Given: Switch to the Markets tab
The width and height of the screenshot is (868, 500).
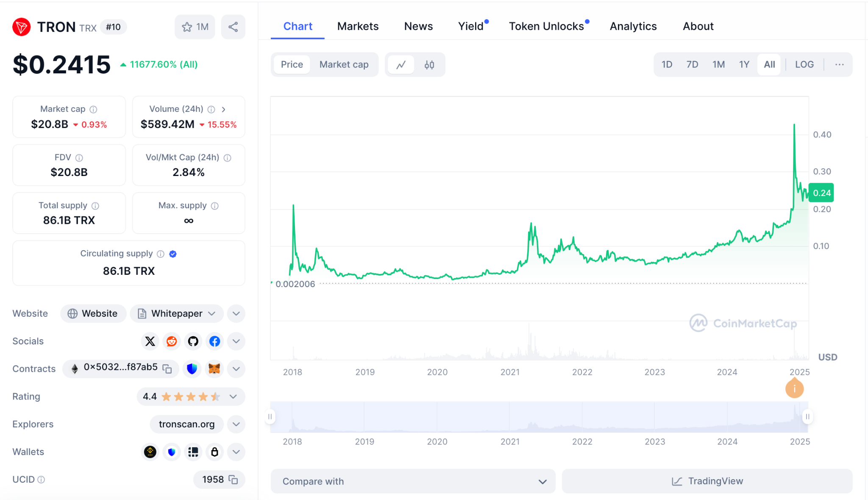Looking at the screenshot, I should pyautogui.click(x=358, y=26).
